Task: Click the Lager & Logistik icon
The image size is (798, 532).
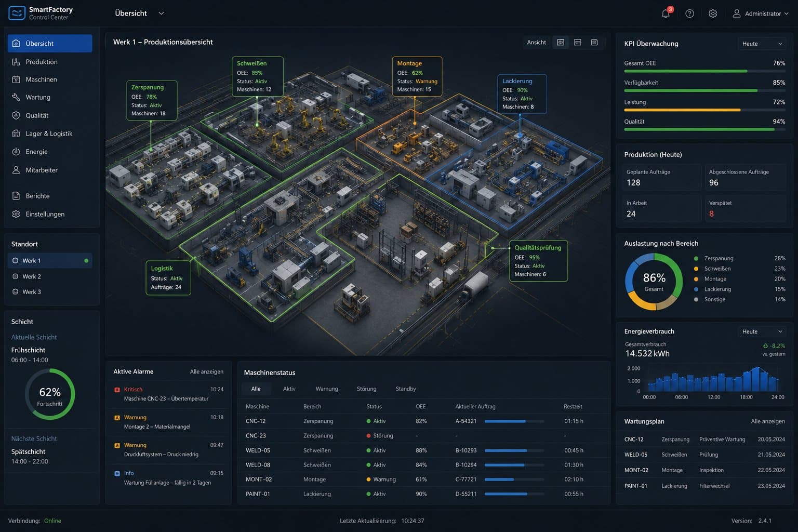Action: tap(16, 134)
